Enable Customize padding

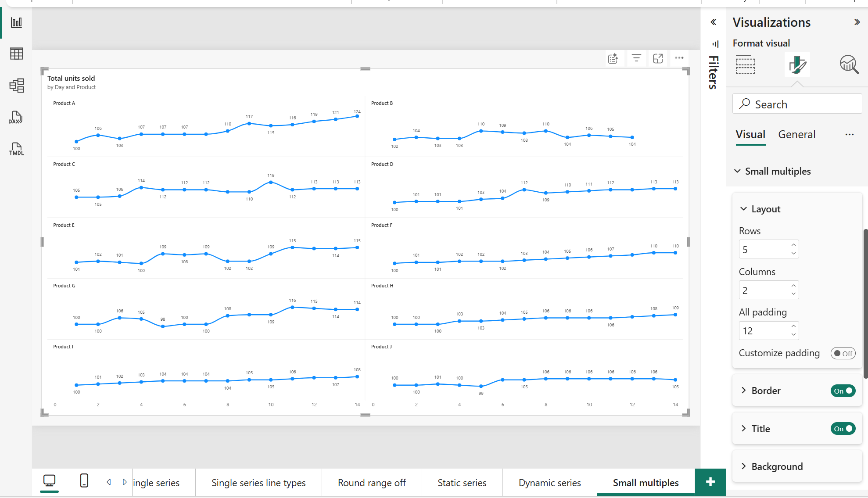pyautogui.click(x=843, y=353)
